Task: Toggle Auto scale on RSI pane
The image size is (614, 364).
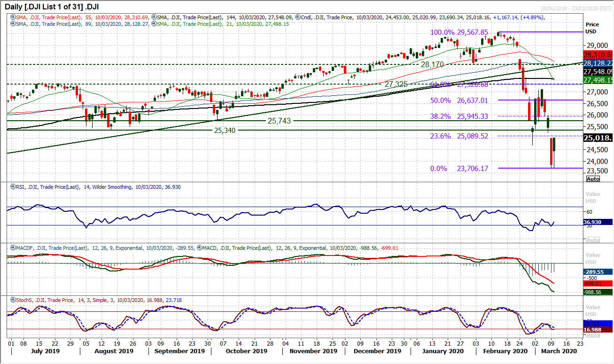Action: click(x=593, y=240)
